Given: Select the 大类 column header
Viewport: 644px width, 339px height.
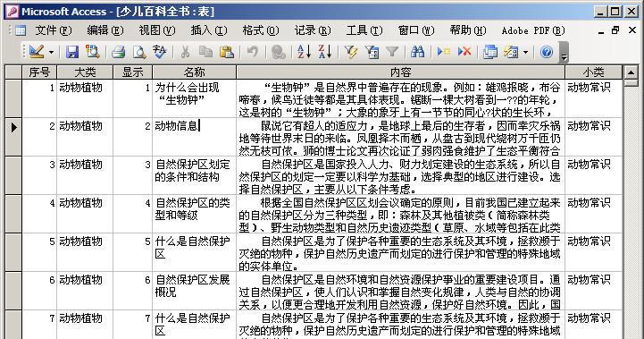Looking at the screenshot, I should click(85, 72).
